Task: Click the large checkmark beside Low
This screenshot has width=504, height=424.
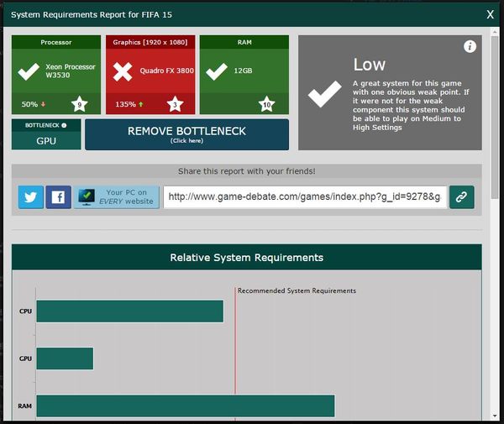Action: [324, 94]
